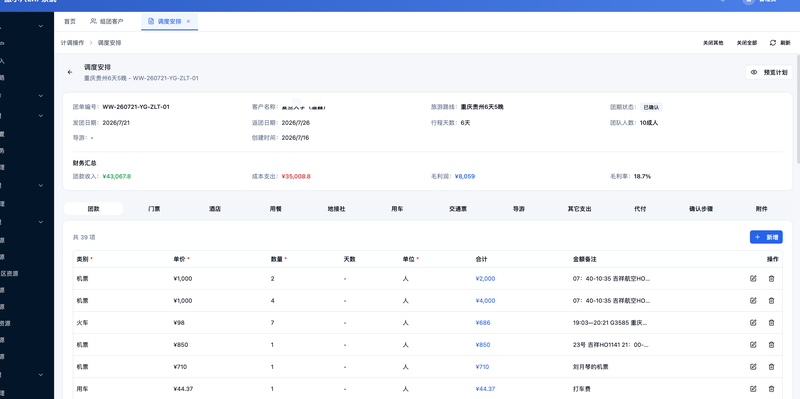Image resolution: width=800 pixels, height=399 pixels.
Task: Select the 调度安排 tab
Action: point(169,21)
